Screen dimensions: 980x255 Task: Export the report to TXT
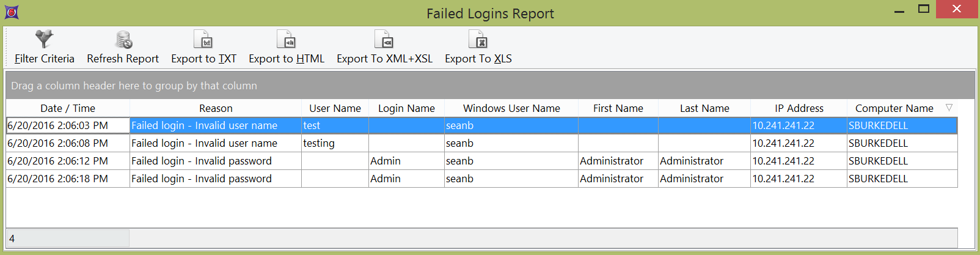pos(203,40)
